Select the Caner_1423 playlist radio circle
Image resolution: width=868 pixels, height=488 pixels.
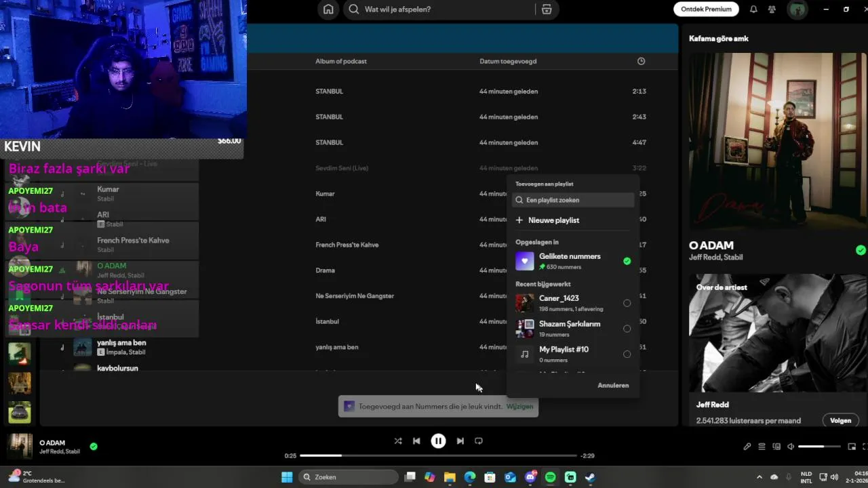[627, 303]
